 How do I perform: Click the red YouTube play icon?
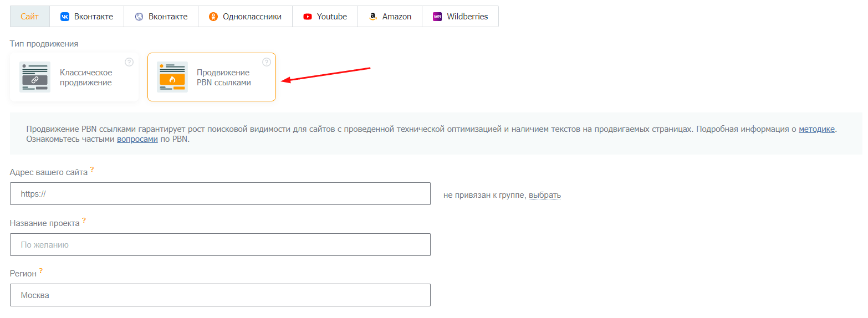tap(308, 17)
